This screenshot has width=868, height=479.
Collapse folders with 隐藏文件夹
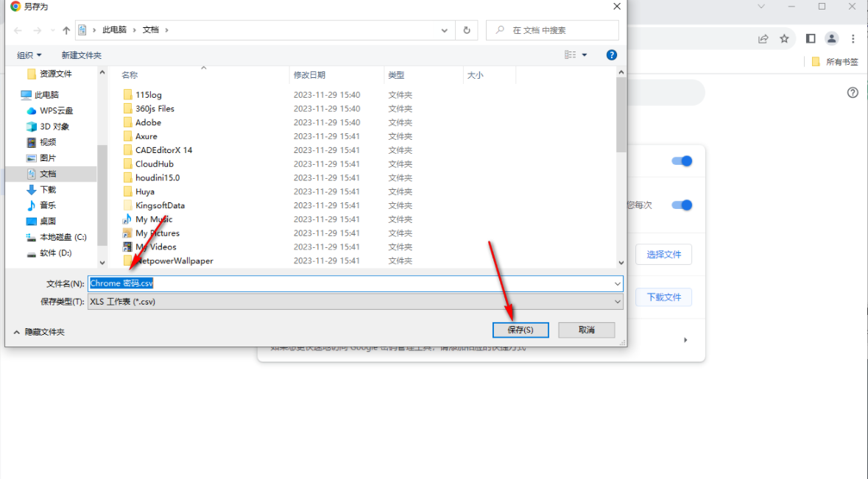(39, 332)
